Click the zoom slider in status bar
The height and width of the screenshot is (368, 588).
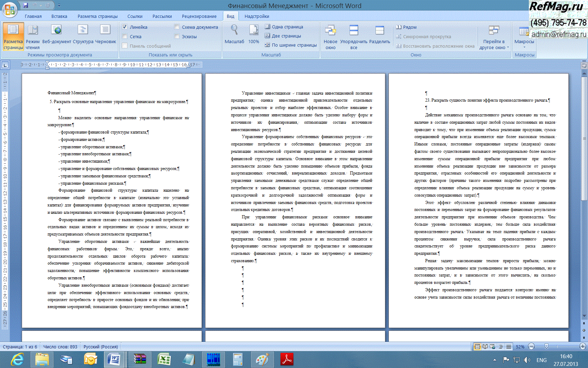[x=546, y=347]
